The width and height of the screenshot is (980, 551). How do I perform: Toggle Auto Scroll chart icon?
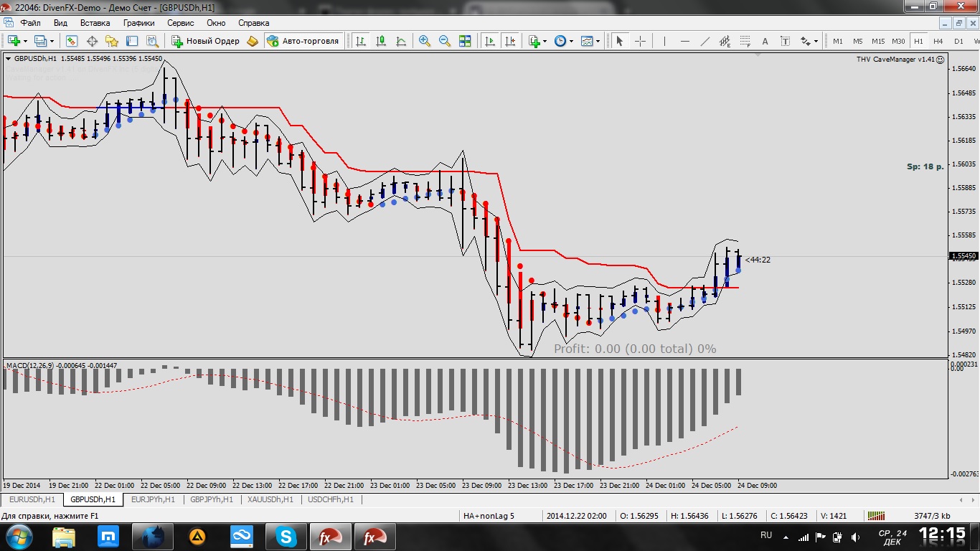pos(490,41)
